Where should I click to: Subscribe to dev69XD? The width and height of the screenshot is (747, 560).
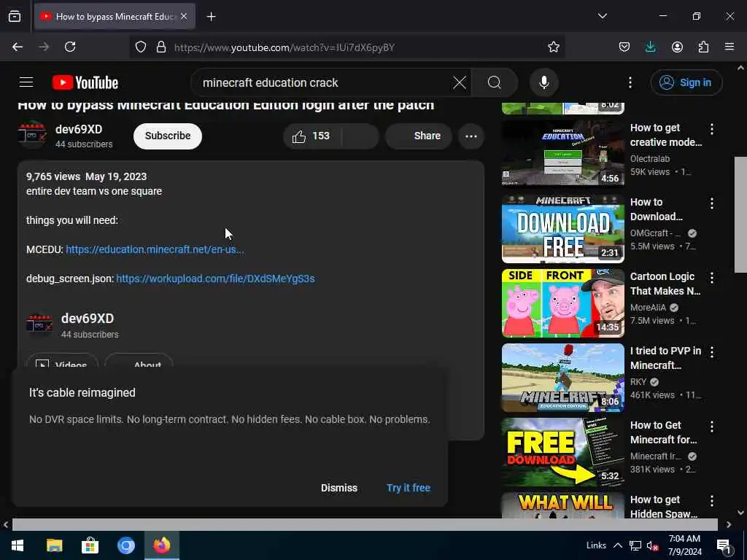[168, 136]
